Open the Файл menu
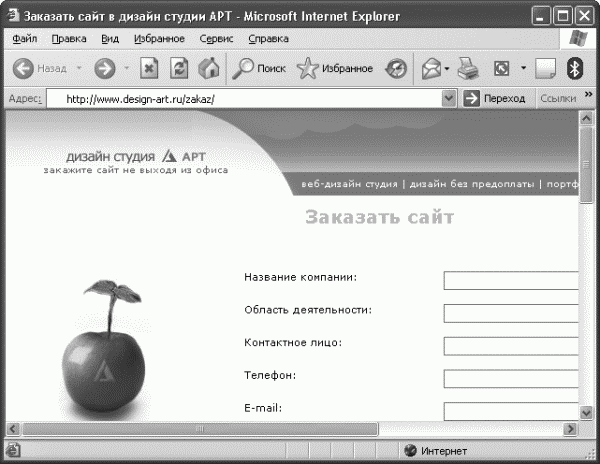 pyautogui.click(x=24, y=39)
